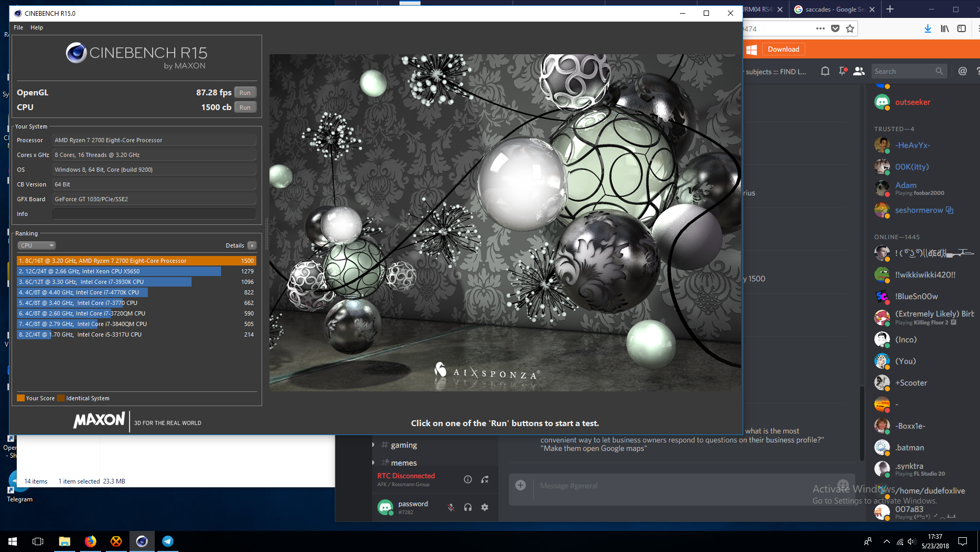Open Firefox from taskbar
980x552 pixels.
coord(91,541)
